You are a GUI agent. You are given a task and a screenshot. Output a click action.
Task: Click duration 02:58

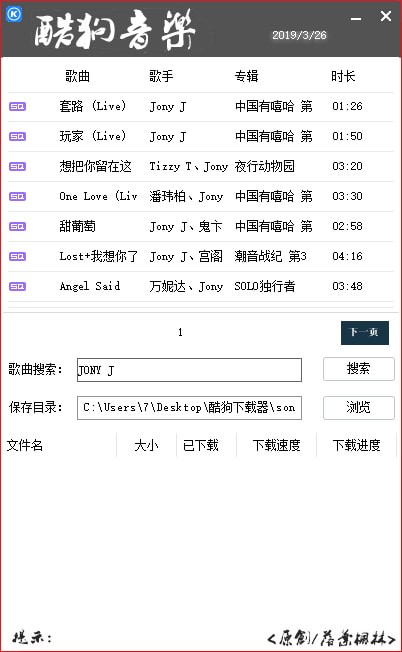(x=347, y=226)
